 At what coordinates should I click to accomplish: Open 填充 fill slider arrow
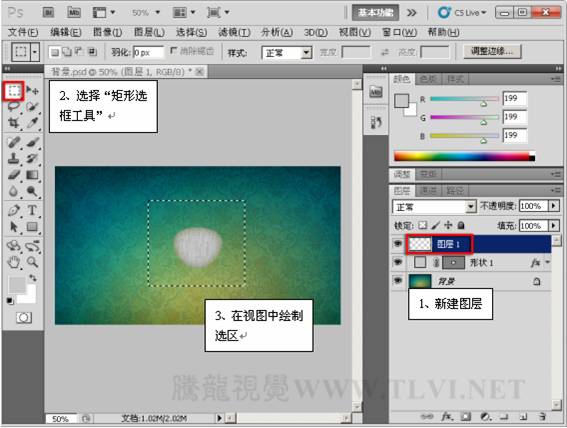click(x=554, y=226)
